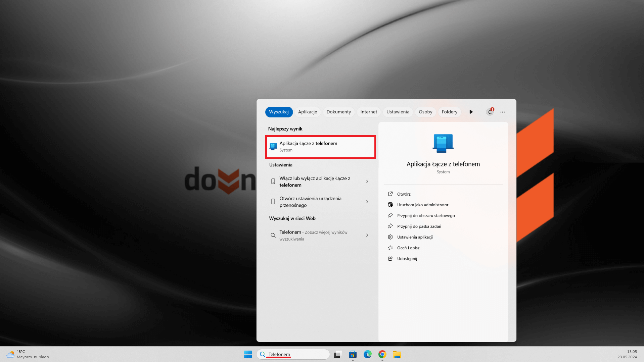Screen dimensions: 644x362
Task: Open the weather widget showing 18°C
Action: click(x=28, y=354)
